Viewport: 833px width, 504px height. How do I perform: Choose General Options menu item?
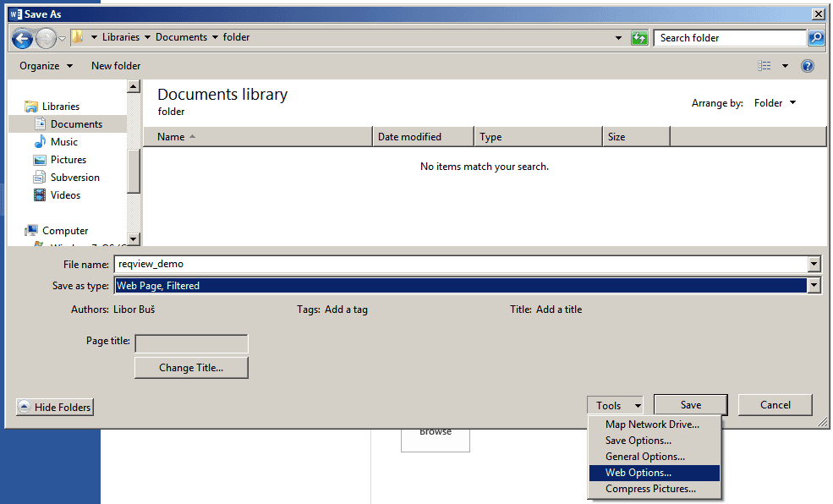(655, 456)
